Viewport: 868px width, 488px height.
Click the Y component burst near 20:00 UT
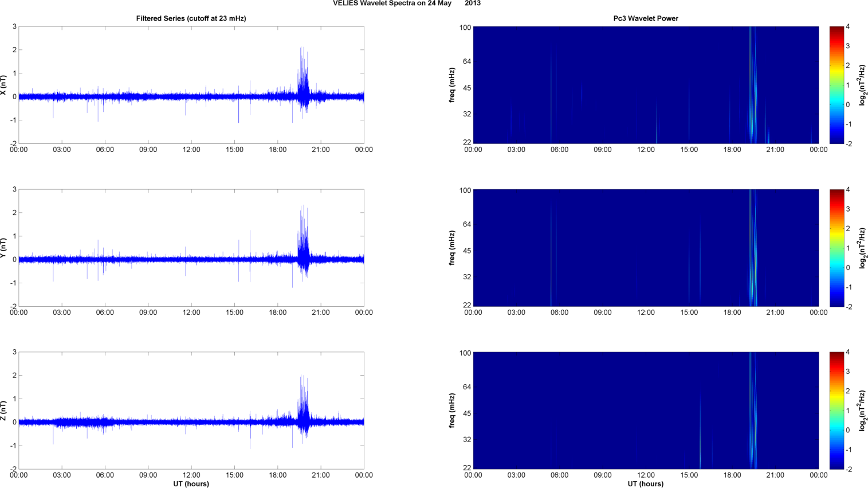click(303, 243)
